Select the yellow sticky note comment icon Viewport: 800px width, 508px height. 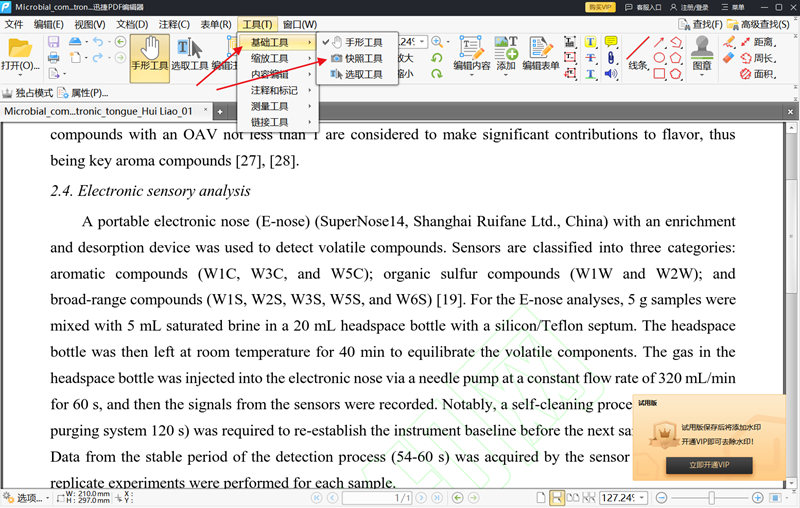pos(611,41)
